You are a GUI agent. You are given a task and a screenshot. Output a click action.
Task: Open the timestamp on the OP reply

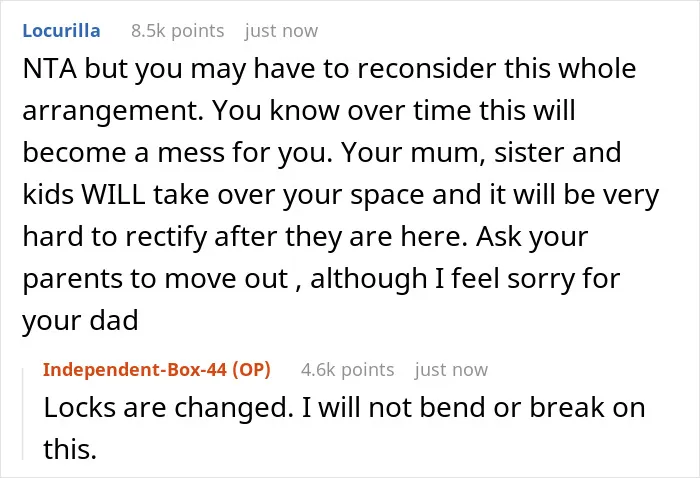pyautogui.click(x=451, y=370)
